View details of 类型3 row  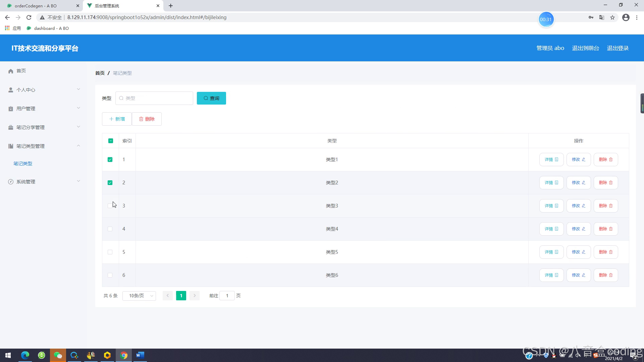[x=551, y=206]
